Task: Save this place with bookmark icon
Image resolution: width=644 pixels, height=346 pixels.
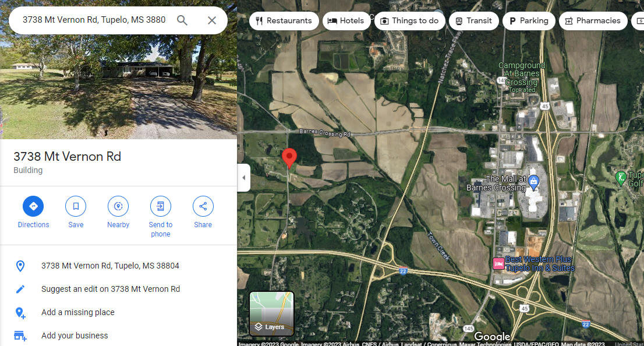Action: [x=76, y=213]
